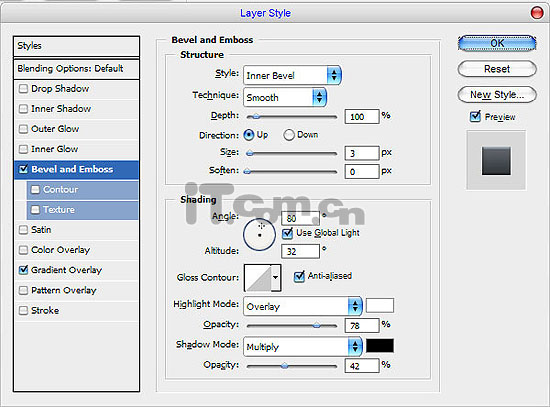Screen dimensions: 550x407
Task: Open the Gloss Contour picker arrow
Action: [x=276, y=278]
